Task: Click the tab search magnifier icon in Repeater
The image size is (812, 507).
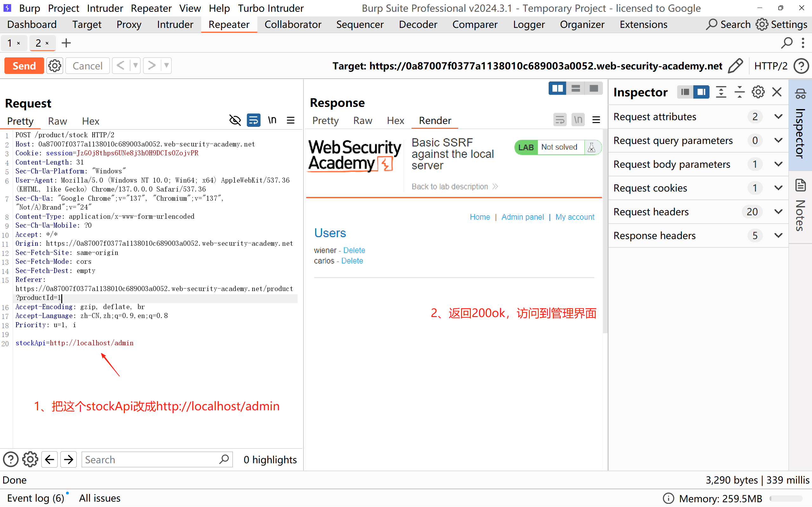Action: (x=787, y=43)
